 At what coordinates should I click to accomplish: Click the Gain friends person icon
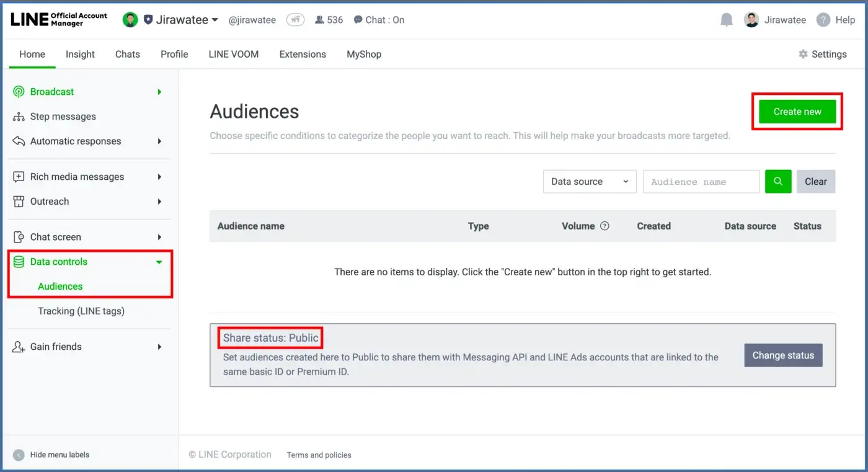[19, 347]
